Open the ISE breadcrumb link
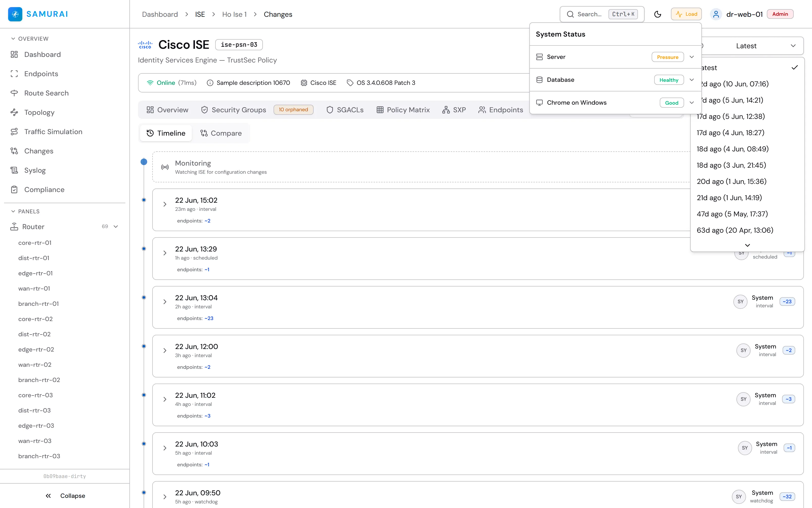 (200, 14)
